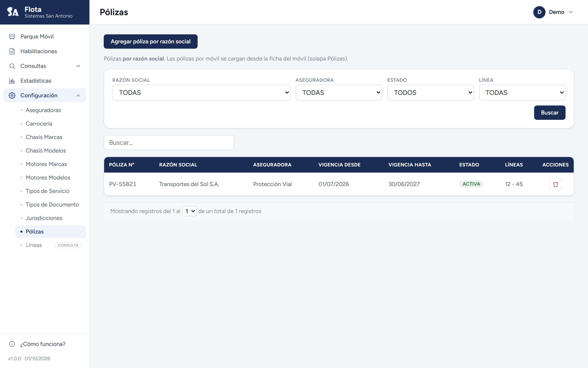Collapse the Configuración section chevron
This screenshot has height=368, width=588.
pos(78,95)
